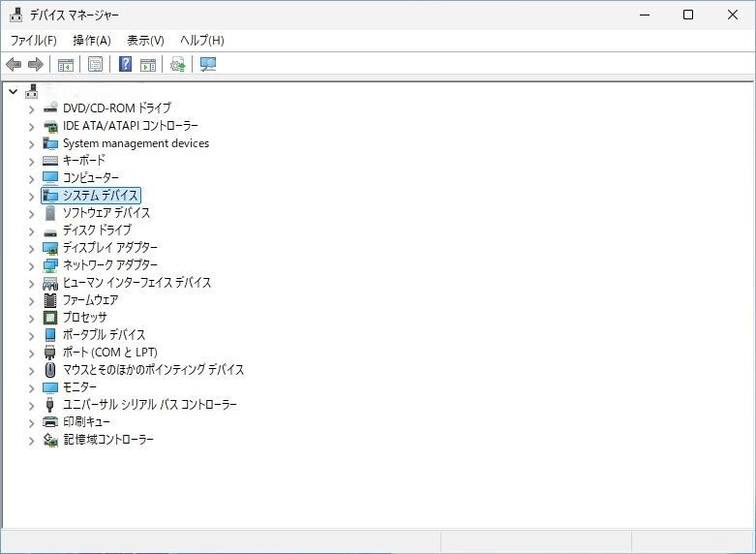Click the Forward arrow toolbar icon
Image resolution: width=756 pixels, height=554 pixels.
[36, 64]
